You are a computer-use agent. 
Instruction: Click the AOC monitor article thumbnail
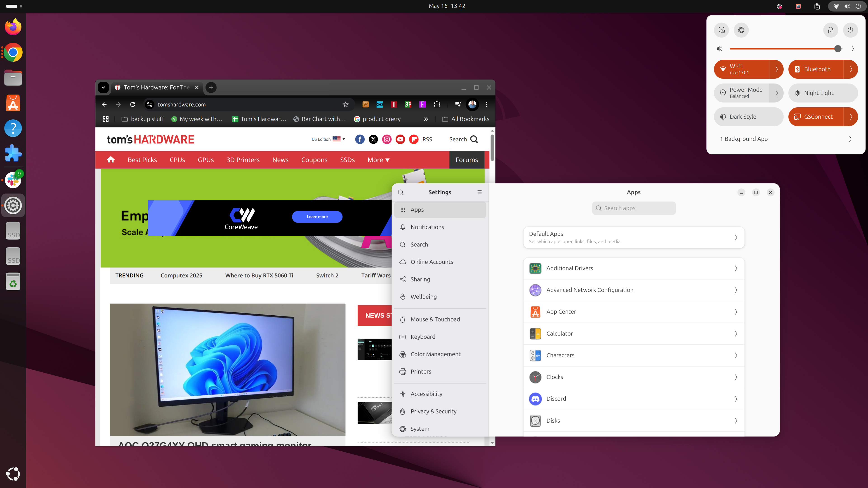[227, 369]
